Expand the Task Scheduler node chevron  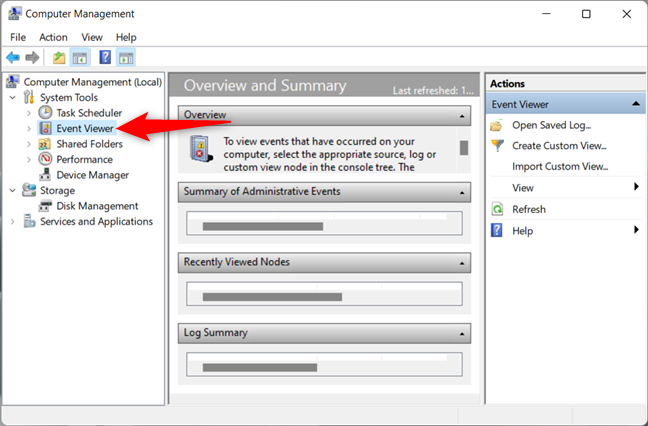pos(29,113)
